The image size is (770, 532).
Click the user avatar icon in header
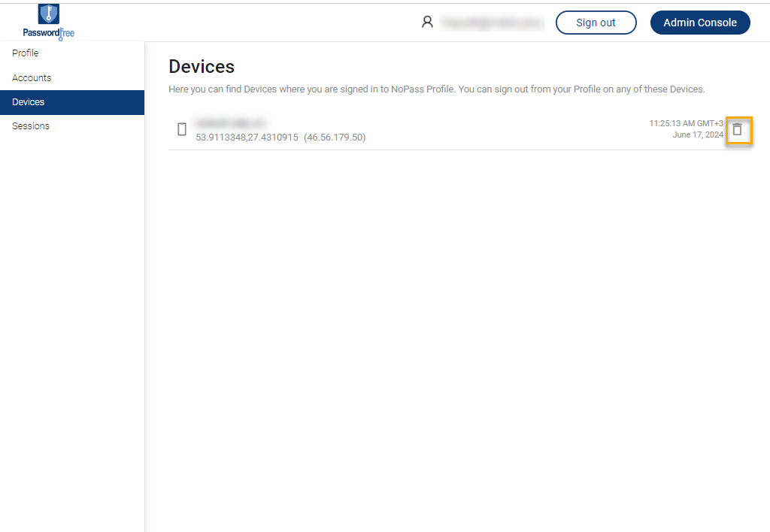(x=427, y=23)
